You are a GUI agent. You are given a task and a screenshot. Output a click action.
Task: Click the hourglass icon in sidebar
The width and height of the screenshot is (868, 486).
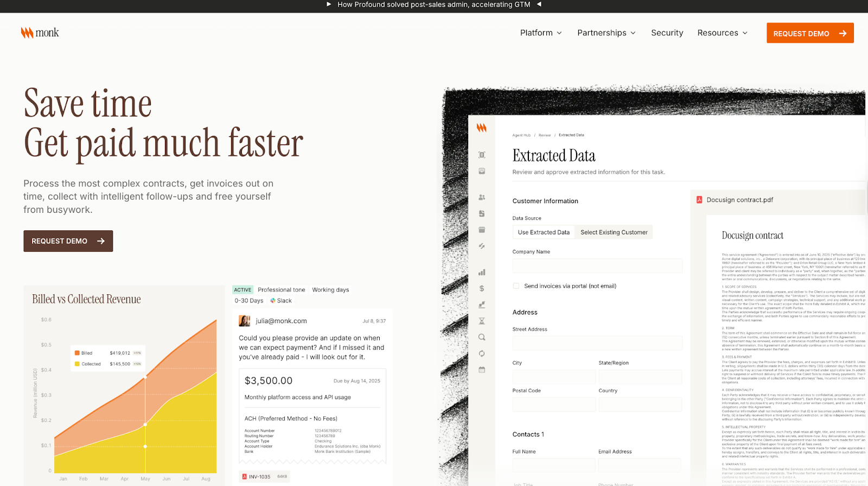tap(482, 321)
